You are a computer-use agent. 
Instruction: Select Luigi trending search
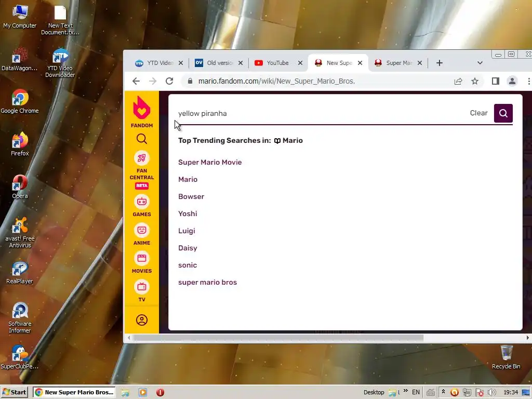tap(187, 231)
